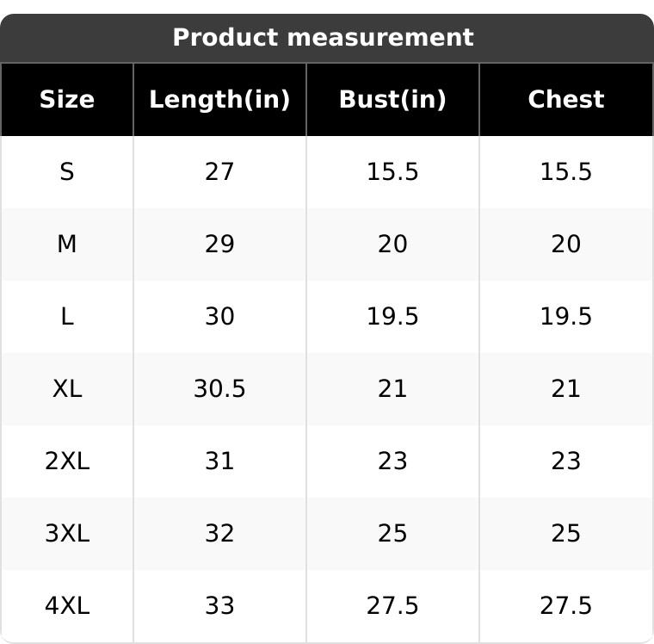The height and width of the screenshot is (644, 654).
Task: Select the Bust(in) column header
Action: pos(392,100)
